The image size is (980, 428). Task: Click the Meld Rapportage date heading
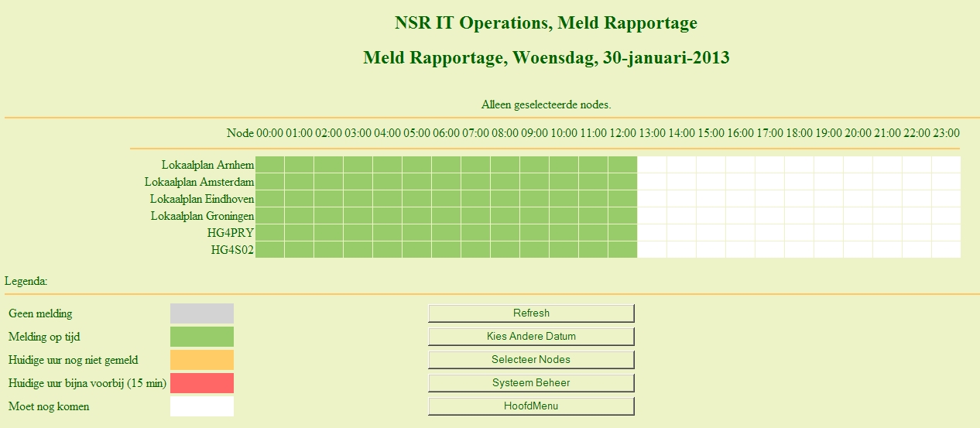(547, 57)
